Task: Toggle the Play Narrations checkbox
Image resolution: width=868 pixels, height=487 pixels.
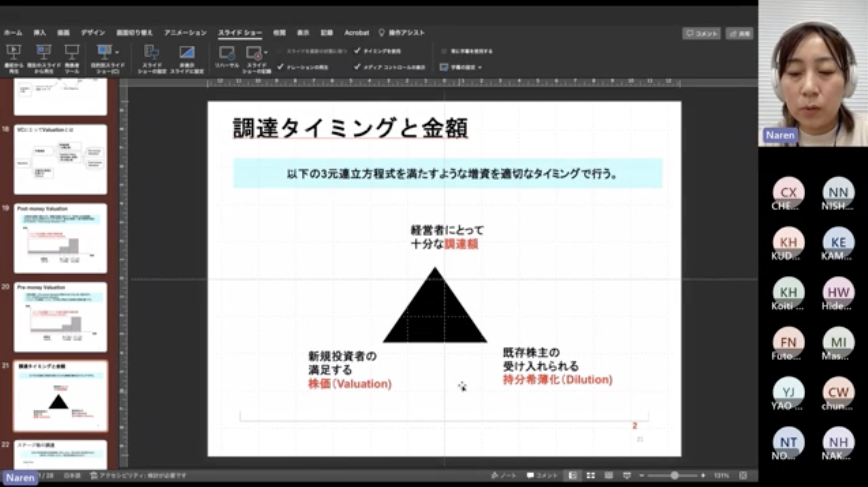Action: click(280, 67)
